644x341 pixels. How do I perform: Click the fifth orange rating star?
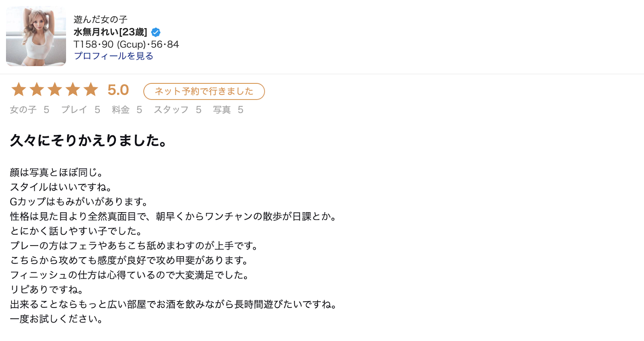91,89
